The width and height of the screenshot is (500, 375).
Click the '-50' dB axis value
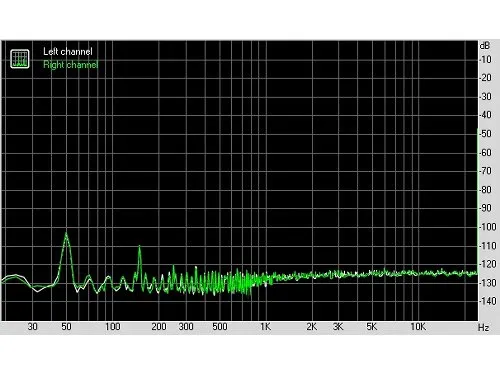tap(485, 134)
